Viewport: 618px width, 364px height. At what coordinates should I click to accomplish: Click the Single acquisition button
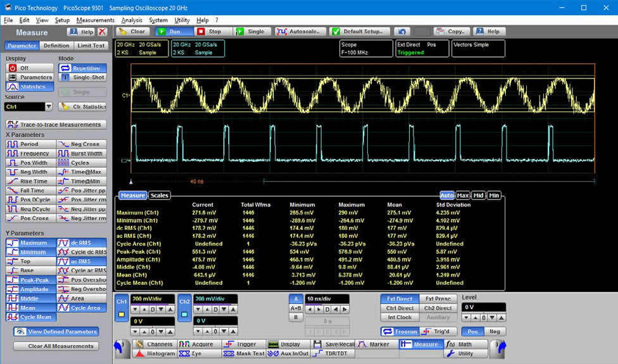click(x=252, y=32)
